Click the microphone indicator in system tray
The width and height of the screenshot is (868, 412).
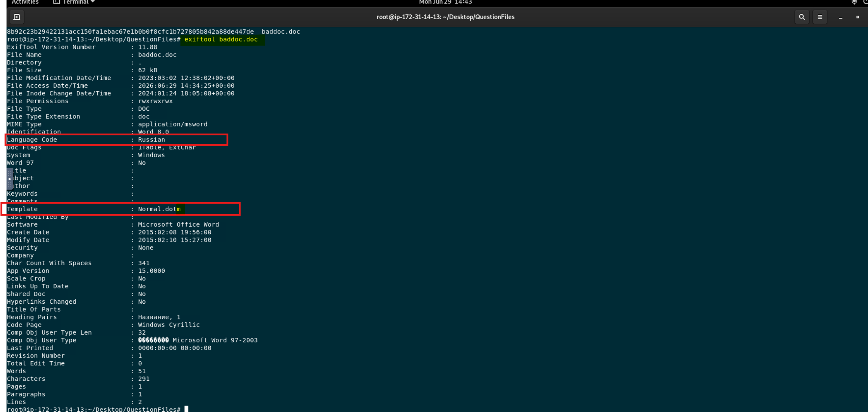854,2
